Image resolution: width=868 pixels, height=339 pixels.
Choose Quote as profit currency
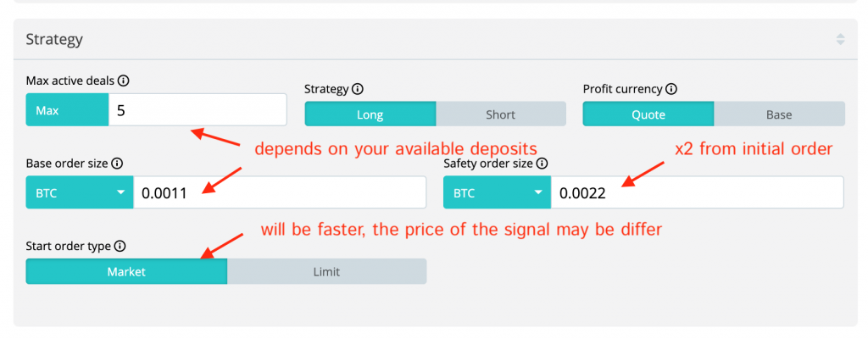[648, 114]
